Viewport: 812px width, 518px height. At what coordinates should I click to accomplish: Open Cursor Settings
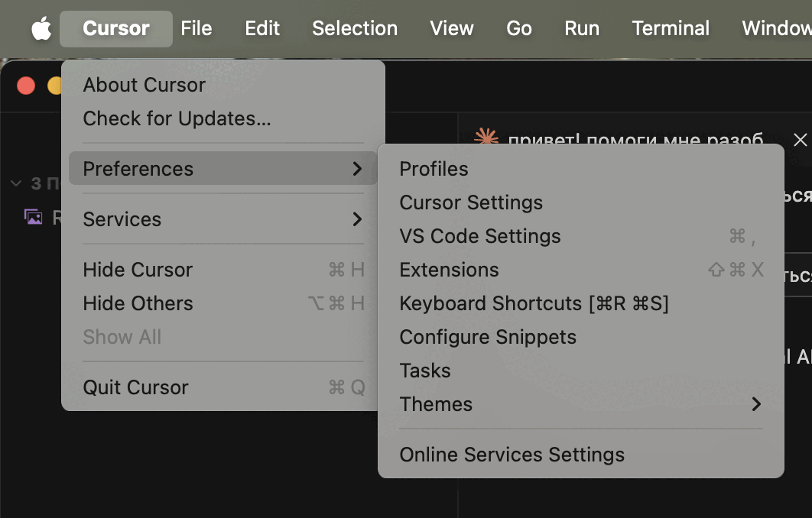point(581,202)
